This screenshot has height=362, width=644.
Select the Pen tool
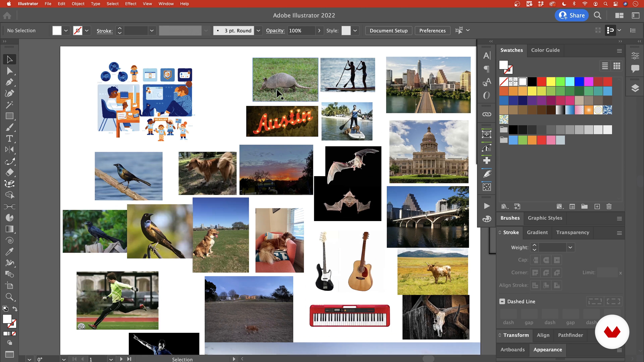pos(10,82)
